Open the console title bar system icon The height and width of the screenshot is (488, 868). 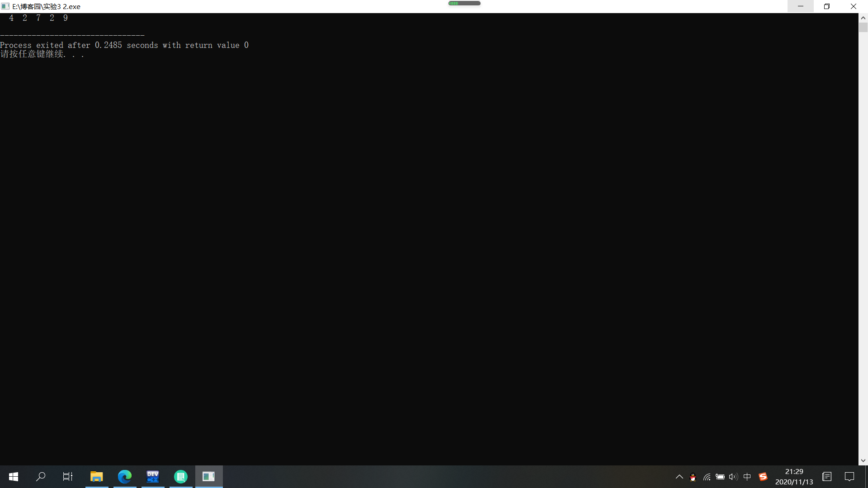pyautogui.click(x=5, y=6)
